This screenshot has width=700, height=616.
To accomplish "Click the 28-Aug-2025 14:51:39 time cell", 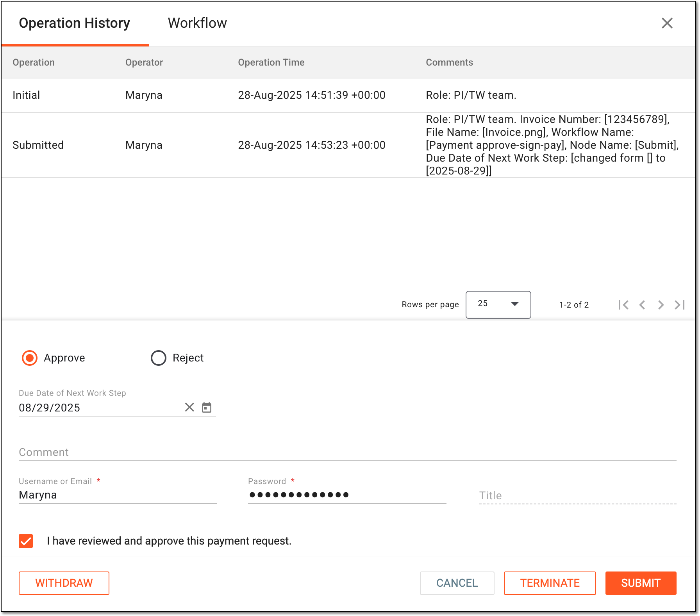I will [x=312, y=95].
